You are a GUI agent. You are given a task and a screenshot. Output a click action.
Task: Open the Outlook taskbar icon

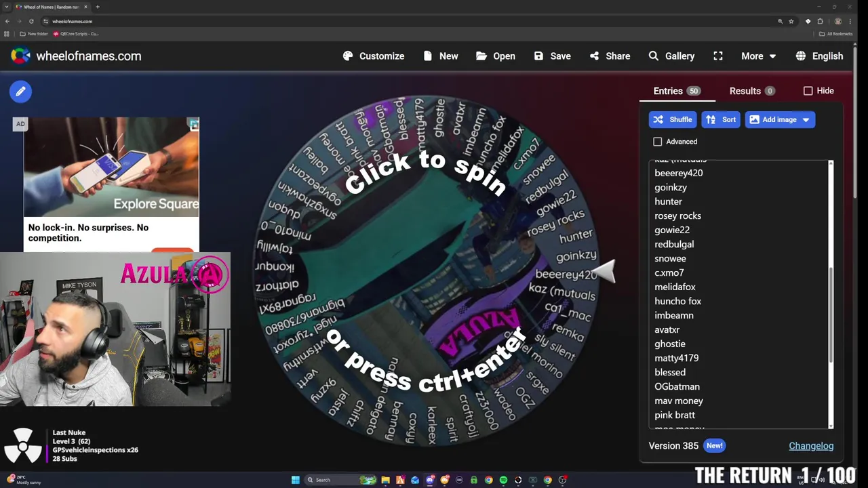pos(415,480)
